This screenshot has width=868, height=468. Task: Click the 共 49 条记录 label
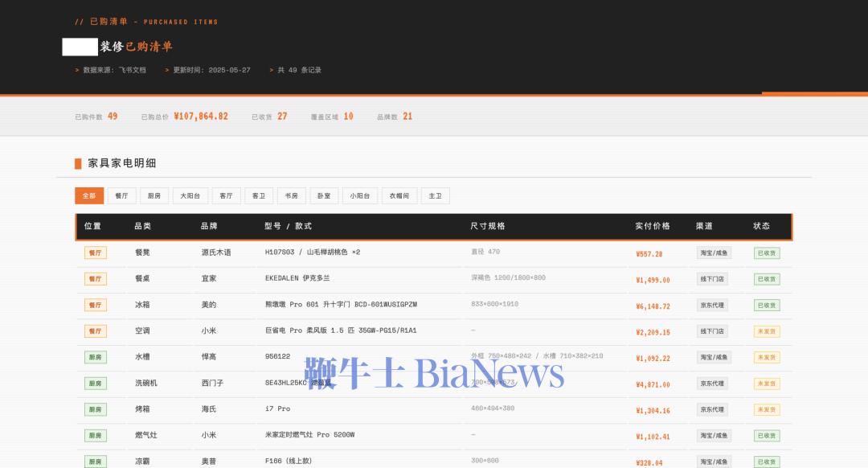pyautogui.click(x=296, y=70)
